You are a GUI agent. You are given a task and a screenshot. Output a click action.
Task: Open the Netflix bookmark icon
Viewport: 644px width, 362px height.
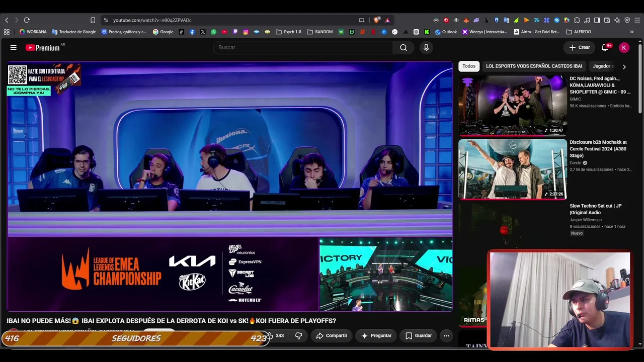click(373, 32)
